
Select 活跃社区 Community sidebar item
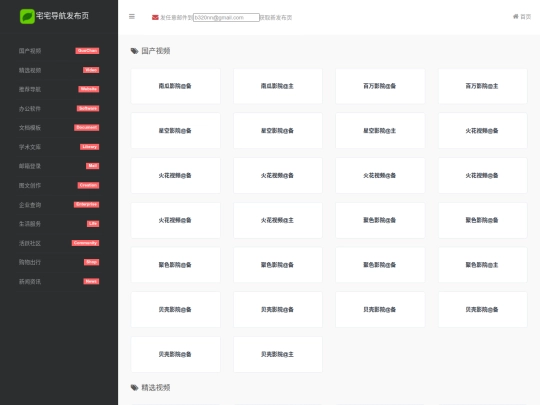[59, 243]
